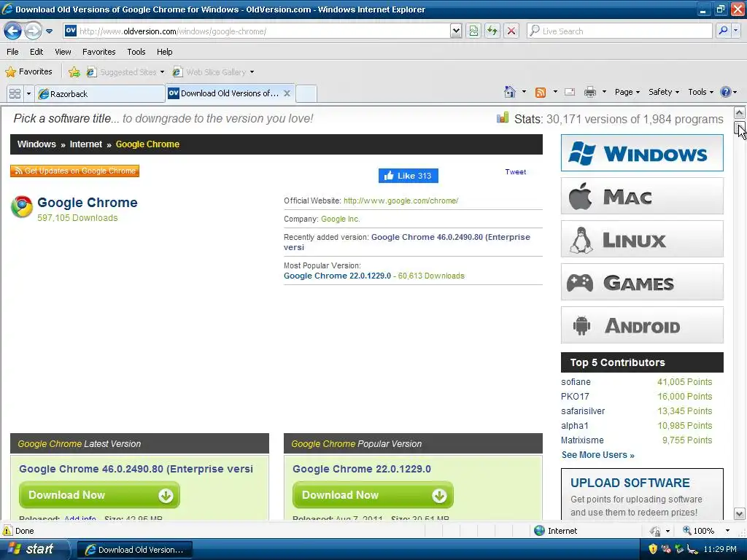Open the Favorites menu
Viewport: 747px width, 560px height.
pos(98,52)
